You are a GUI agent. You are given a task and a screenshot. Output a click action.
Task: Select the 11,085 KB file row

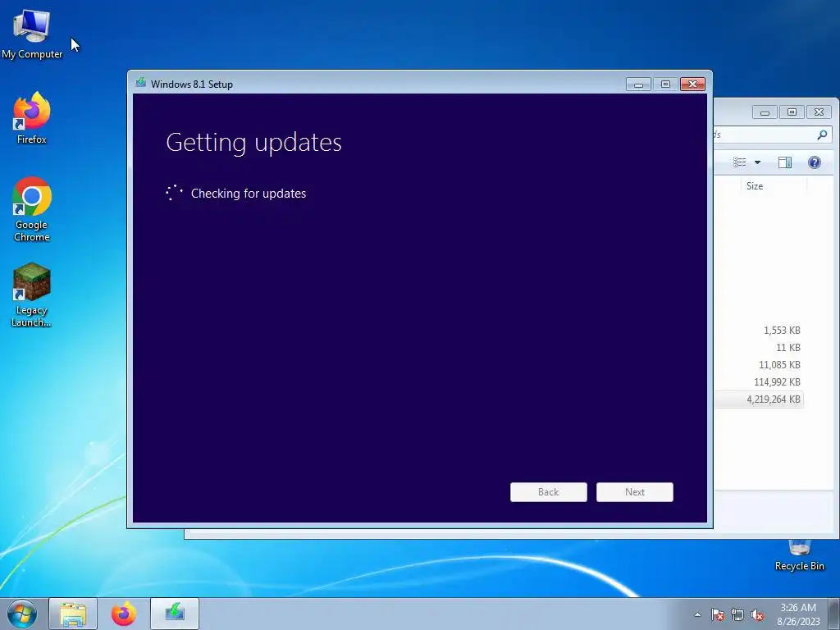click(759, 365)
